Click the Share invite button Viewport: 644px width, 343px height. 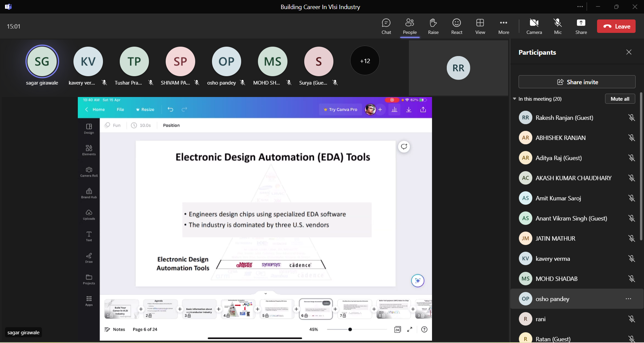[x=577, y=82]
